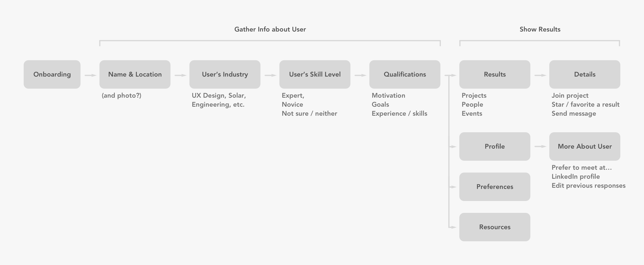This screenshot has height=265, width=644.
Task: Click arrow between Results and Details
Action: 540,75
